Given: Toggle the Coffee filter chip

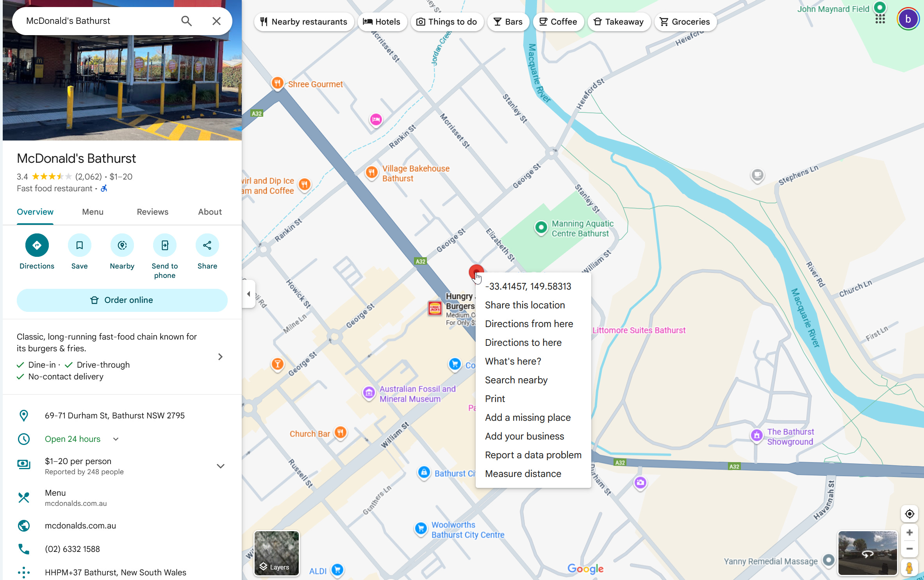Looking at the screenshot, I should (x=558, y=22).
